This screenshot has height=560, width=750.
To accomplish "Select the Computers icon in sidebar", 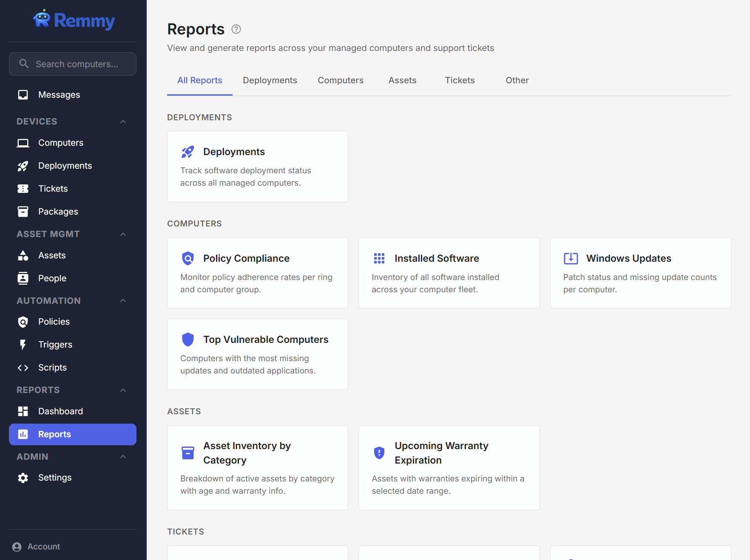I will [x=23, y=143].
